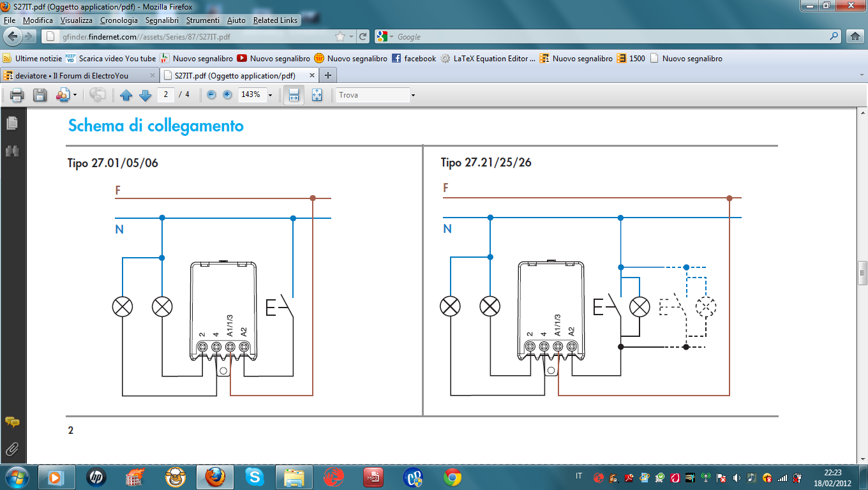Screen dimensions: 868x490
Task: Bookmark this page with the star icon
Action: (340, 37)
